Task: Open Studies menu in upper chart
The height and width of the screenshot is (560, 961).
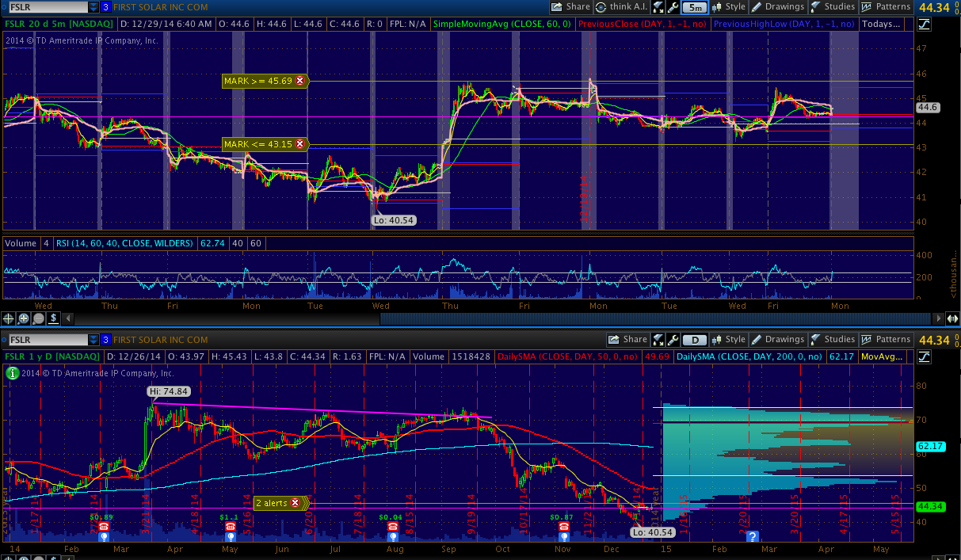Action: [x=833, y=7]
